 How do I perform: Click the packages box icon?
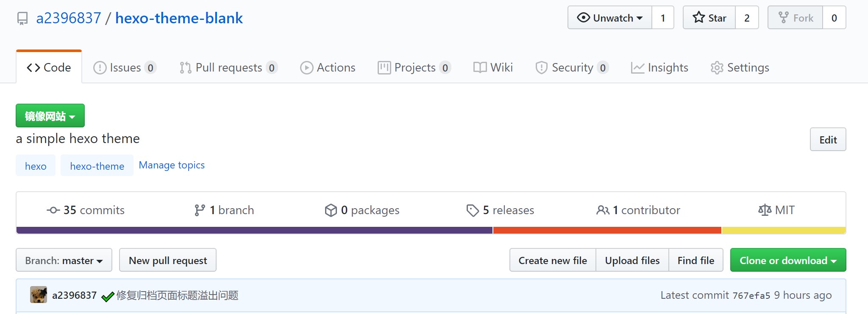(331, 210)
